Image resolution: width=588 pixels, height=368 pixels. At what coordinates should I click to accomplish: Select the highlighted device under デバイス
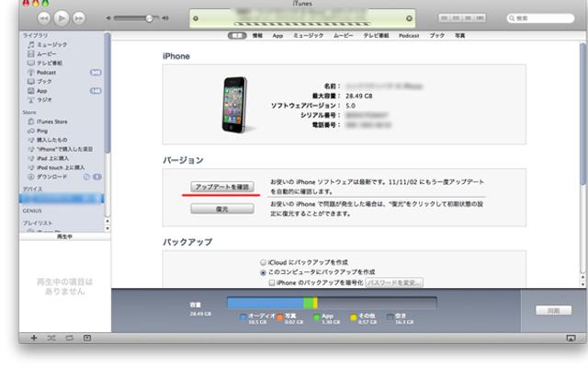point(62,199)
